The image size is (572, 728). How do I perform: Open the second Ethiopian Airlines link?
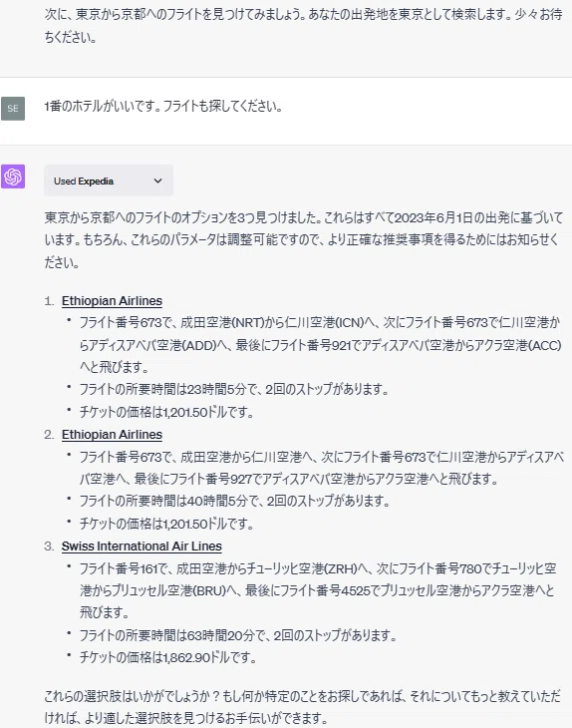pyautogui.click(x=112, y=435)
